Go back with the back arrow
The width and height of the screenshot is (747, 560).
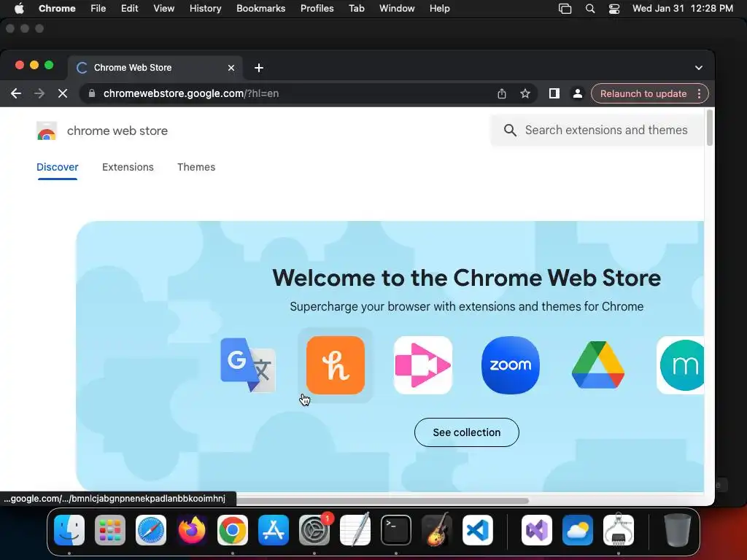[x=16, y=93]
